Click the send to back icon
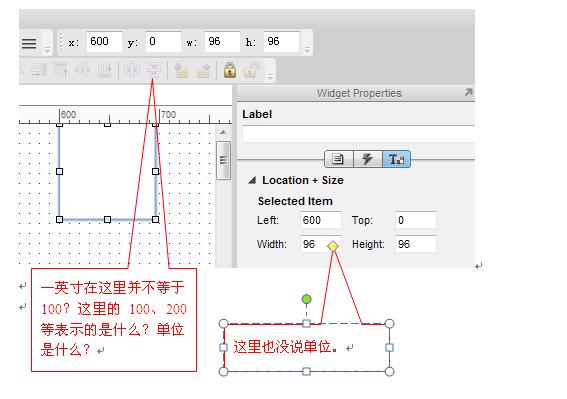The image size is (567, 399). [x=203, y=70]
